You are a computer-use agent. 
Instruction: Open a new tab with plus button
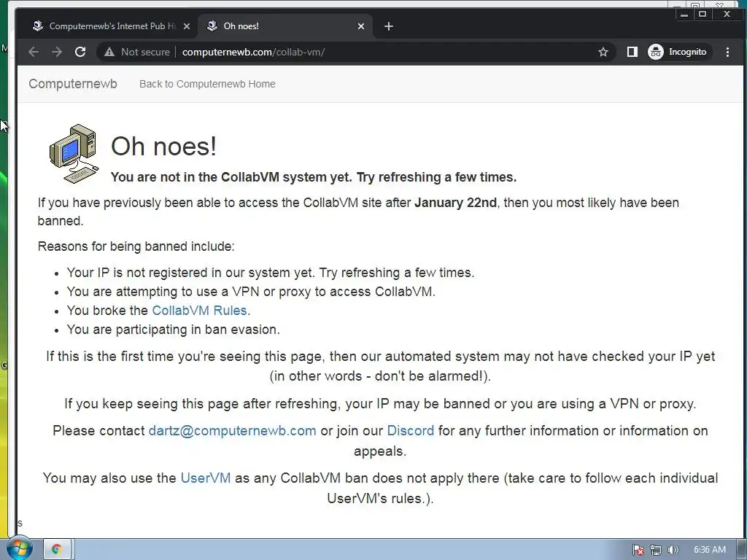389,26
